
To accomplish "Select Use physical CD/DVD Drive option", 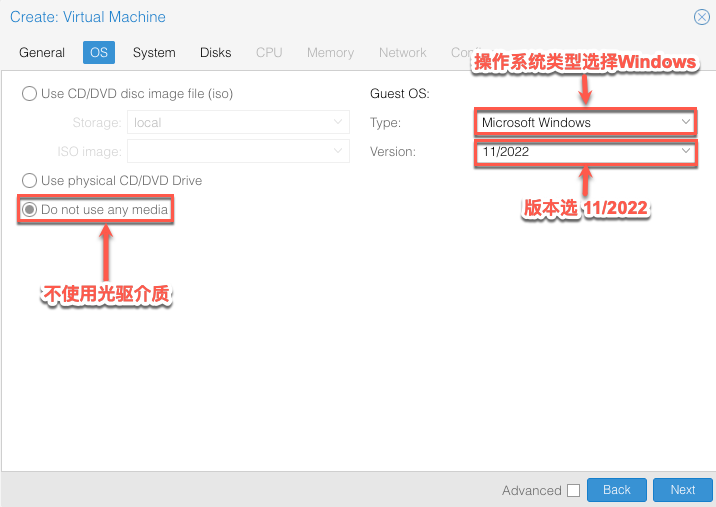I will point(29,180).
